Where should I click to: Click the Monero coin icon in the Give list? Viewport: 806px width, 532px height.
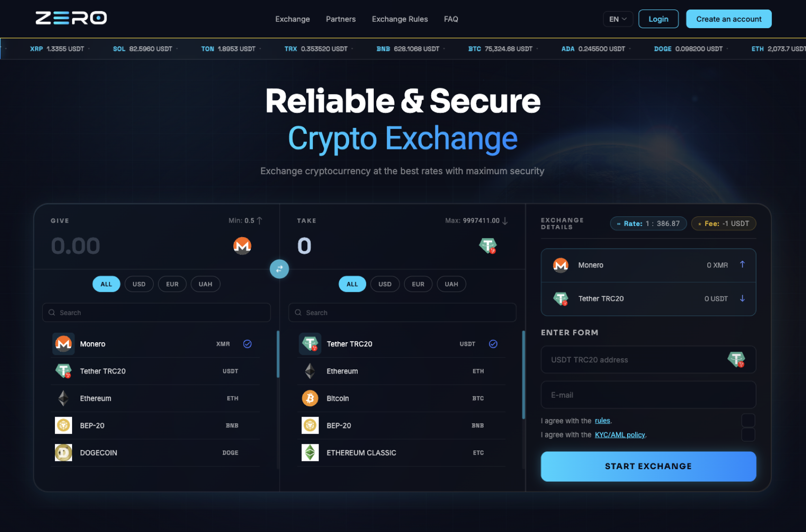(x=63, y=344)
